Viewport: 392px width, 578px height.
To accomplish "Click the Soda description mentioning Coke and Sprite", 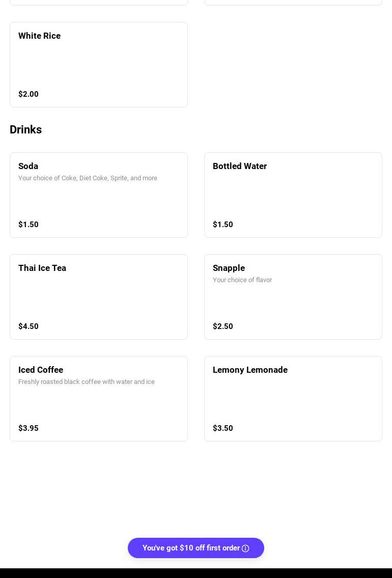I will pyautogui.click(x=88, y=178).
